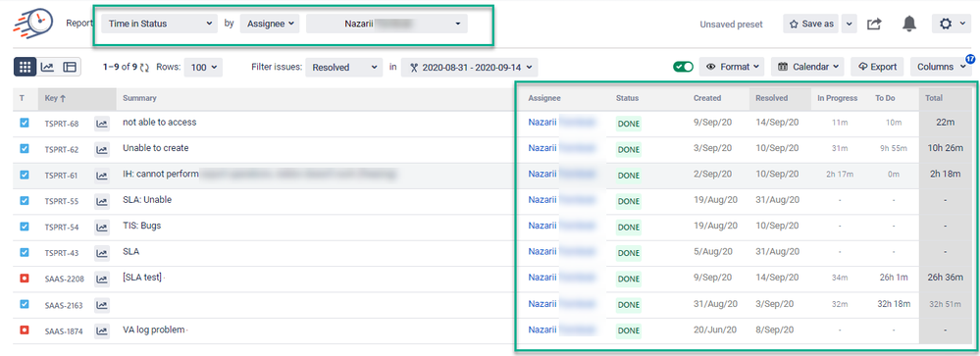Toggle the green format switch
The height and width of the screenshot is (356, 980).
(x=683, y=67)
